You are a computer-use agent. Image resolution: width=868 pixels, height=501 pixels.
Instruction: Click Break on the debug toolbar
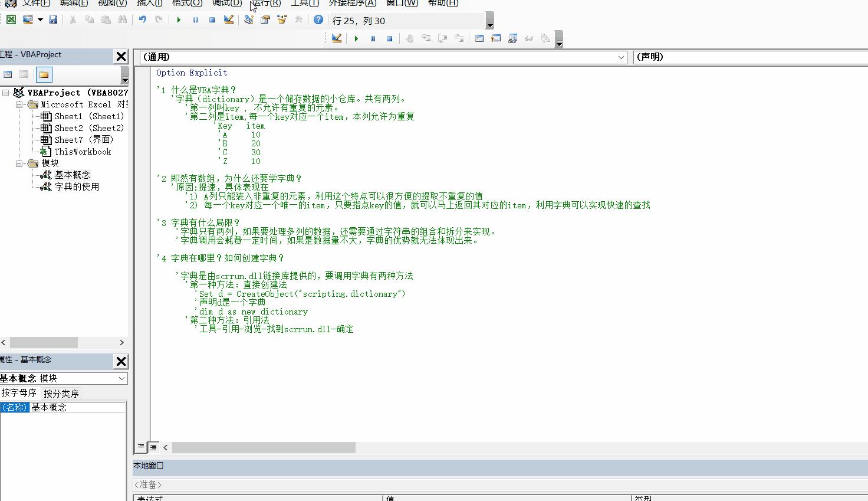373,38
